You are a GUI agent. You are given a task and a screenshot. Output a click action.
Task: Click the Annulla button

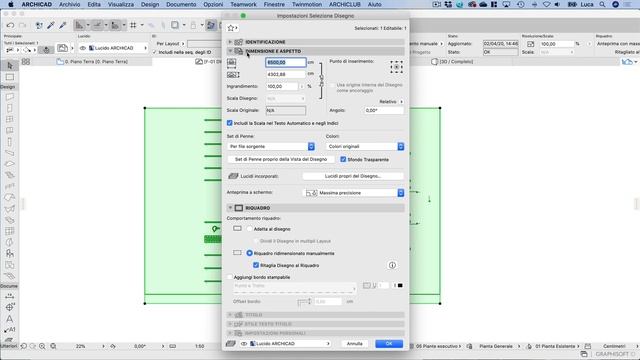(x=354, y=344)
